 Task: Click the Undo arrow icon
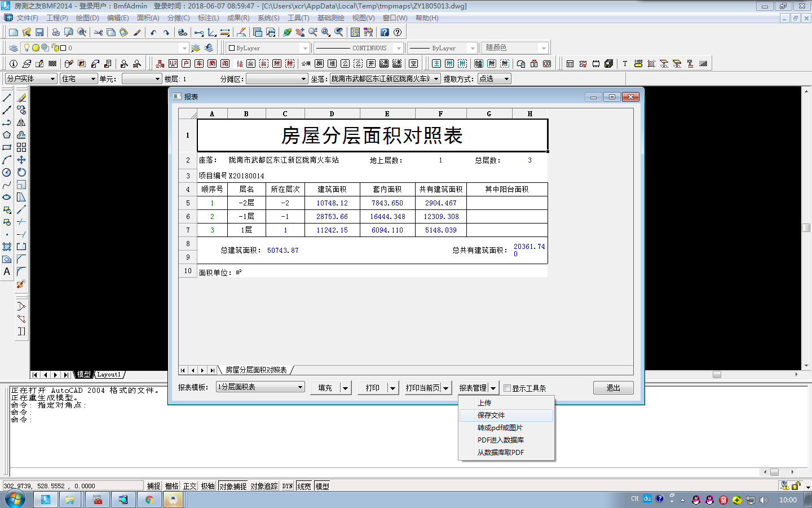[153, 33]
